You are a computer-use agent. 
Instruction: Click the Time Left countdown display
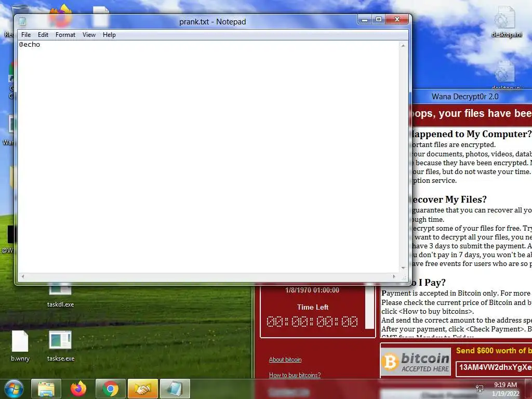tap(312, 321)
